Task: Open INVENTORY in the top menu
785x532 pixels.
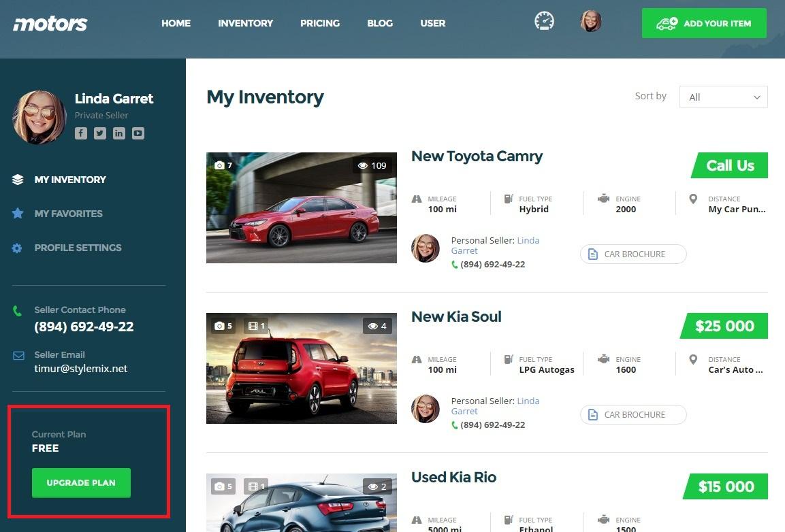Action: [x=245, y=23]
